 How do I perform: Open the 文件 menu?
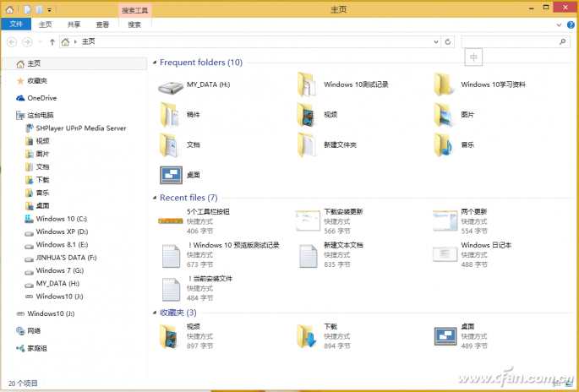pyautogui.click(x=16, y=24)
